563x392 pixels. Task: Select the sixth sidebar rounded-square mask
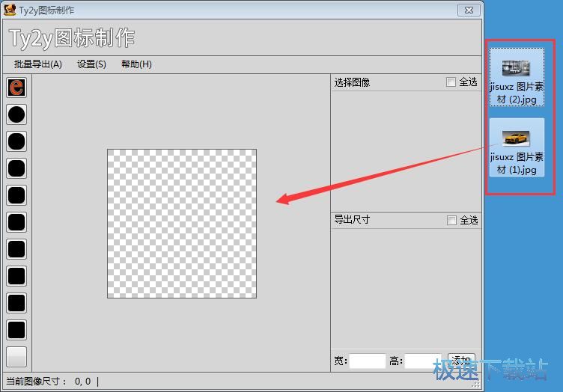(x=16, y=222)
